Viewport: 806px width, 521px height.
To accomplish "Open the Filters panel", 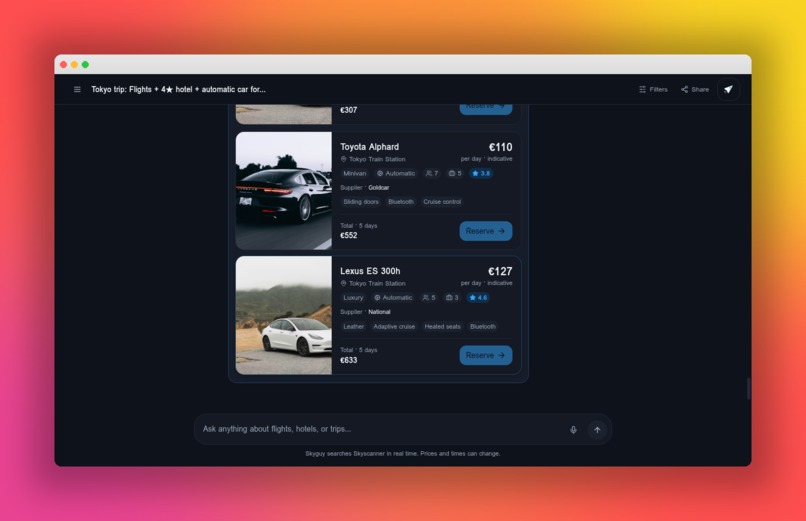I will tap(653, 89).
